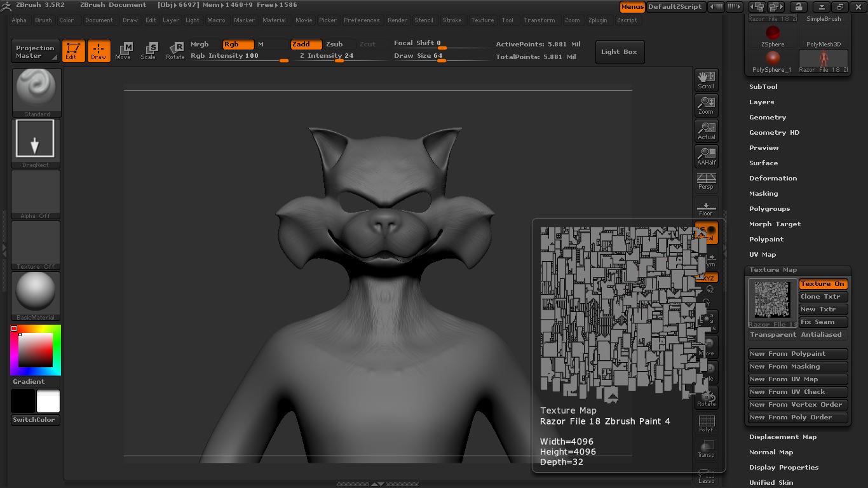Click the Zoom navigation button
This screenshot has height=488, width=868.
706,105
